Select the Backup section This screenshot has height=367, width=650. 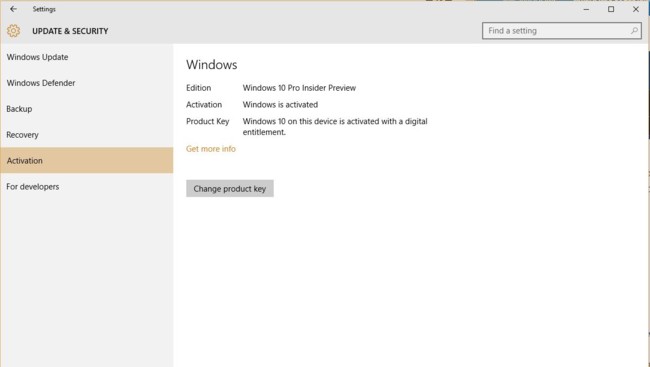click(x=87, y=109)
